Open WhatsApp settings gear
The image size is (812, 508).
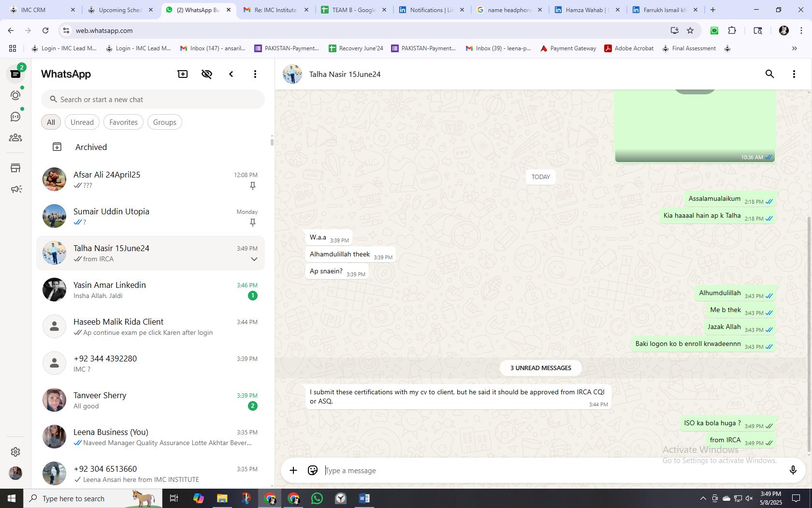[15, 452]
